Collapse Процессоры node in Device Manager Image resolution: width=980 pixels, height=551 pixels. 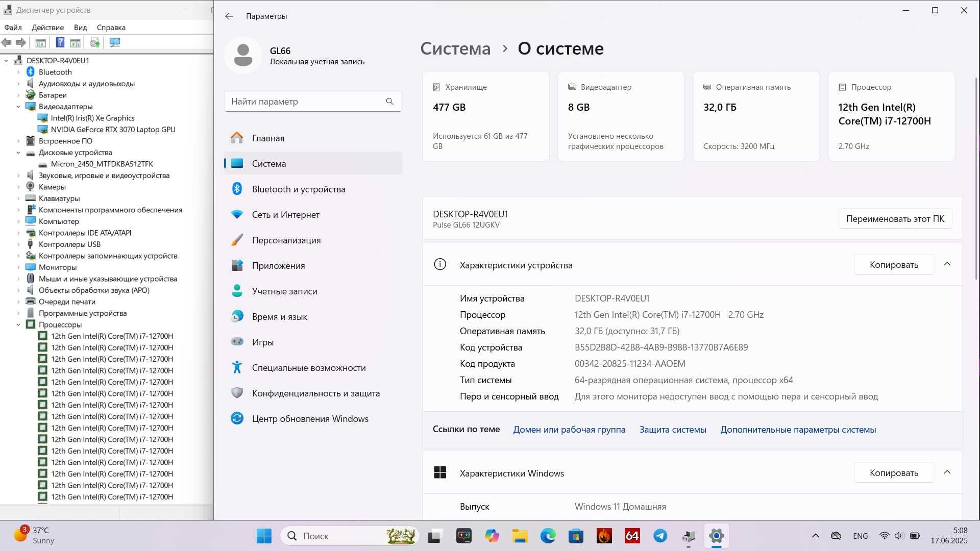(x=18, y=324)
